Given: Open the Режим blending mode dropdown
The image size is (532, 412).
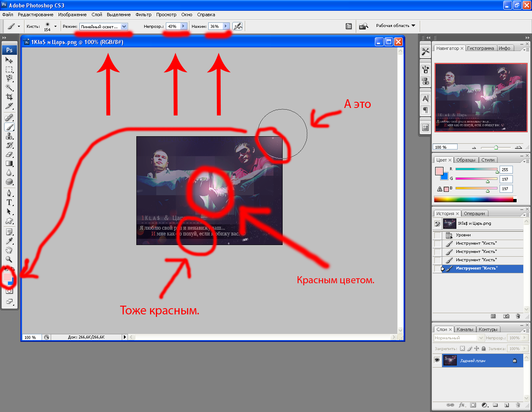Looking at the screenshot, I should pyautogui.click(x=124, y=27).
